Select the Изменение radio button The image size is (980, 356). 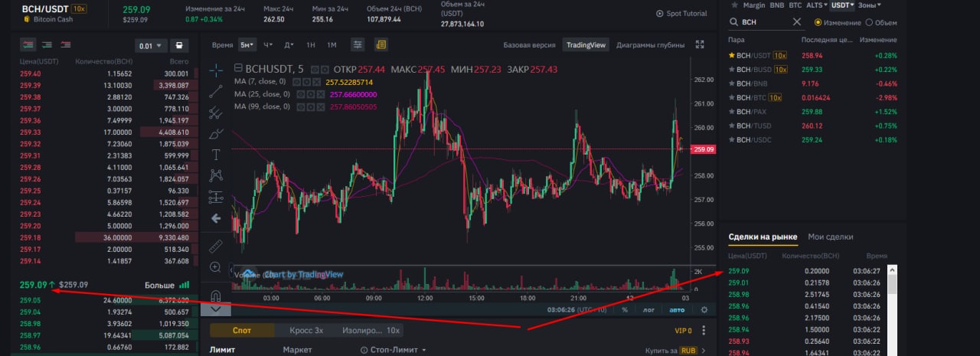818,22
